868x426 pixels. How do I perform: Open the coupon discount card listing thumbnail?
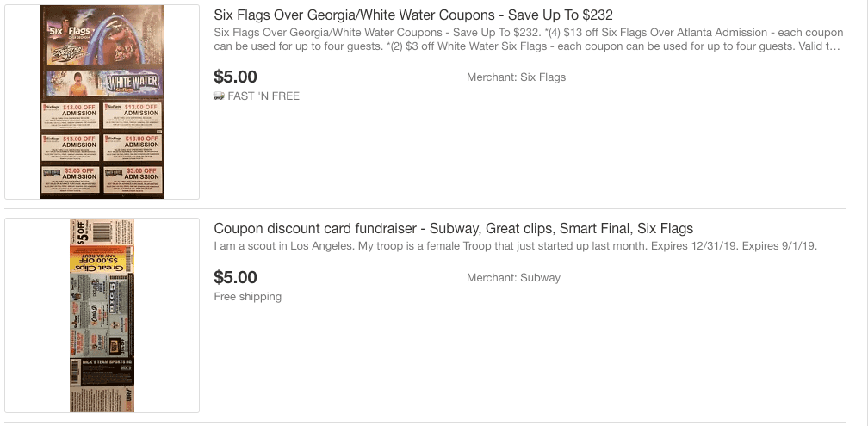point(102,315)
